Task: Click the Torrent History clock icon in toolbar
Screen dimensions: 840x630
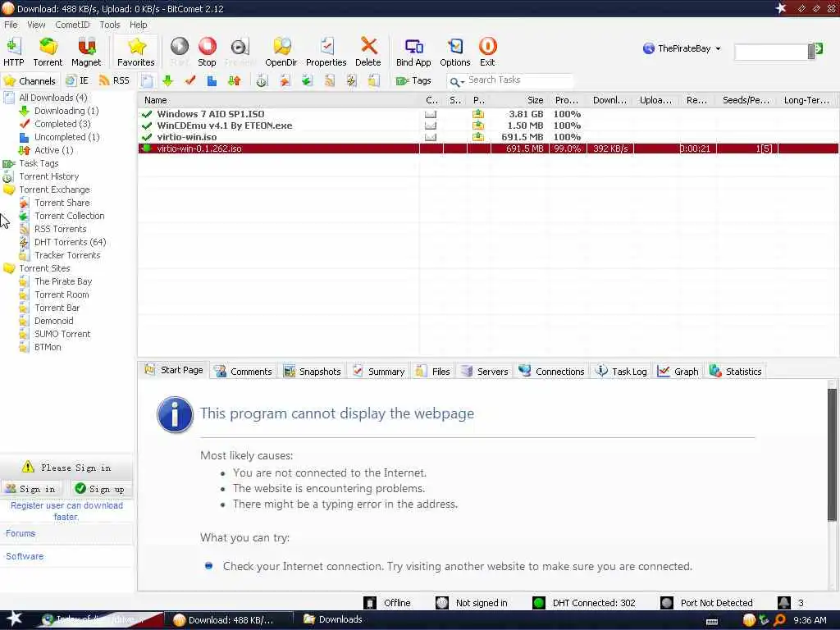Action: pyautogui.click(x=262, y=81)
